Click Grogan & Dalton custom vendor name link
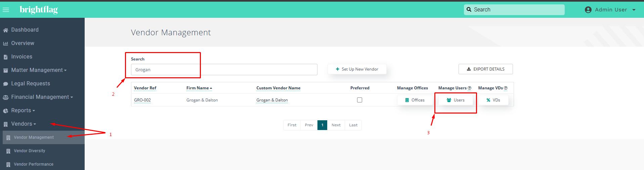 point(272,100)
